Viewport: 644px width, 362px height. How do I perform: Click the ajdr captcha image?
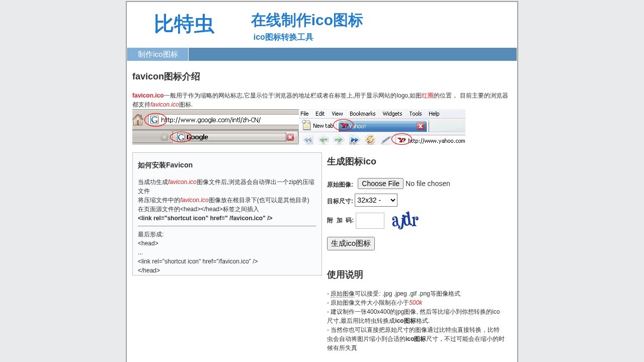(405, 220)
